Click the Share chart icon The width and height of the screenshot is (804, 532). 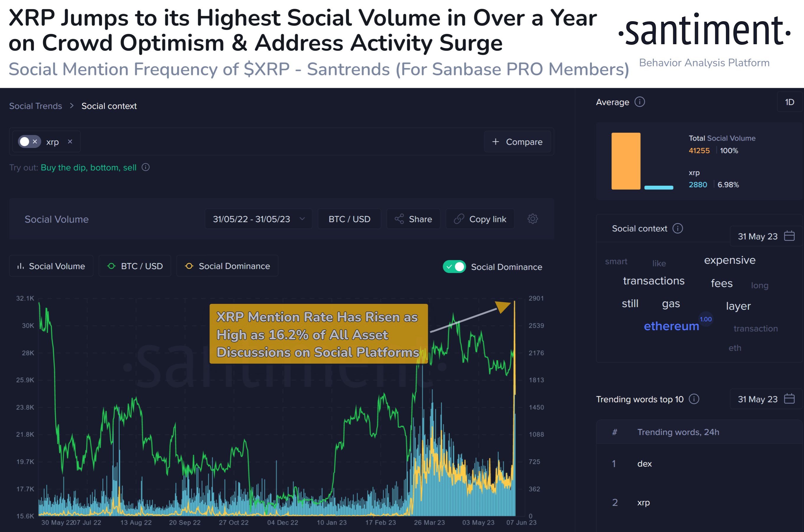tap(400, 219)
